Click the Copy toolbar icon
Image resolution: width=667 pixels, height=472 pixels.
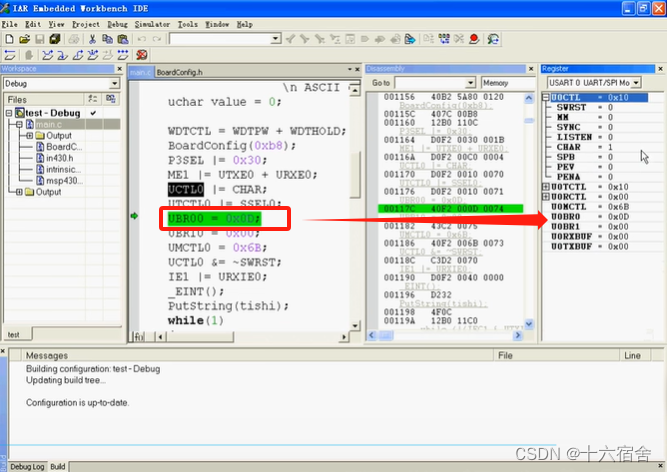107,39
